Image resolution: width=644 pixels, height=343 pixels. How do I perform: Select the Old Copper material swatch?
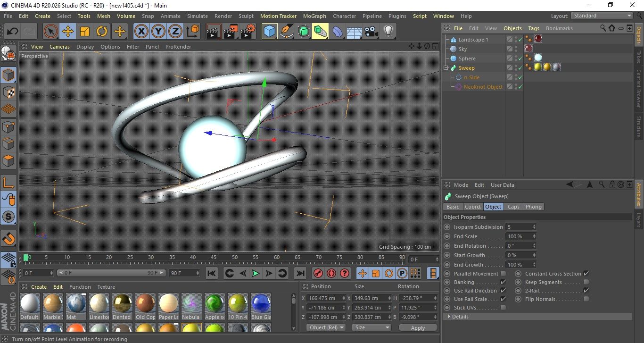tap(145, 303)
